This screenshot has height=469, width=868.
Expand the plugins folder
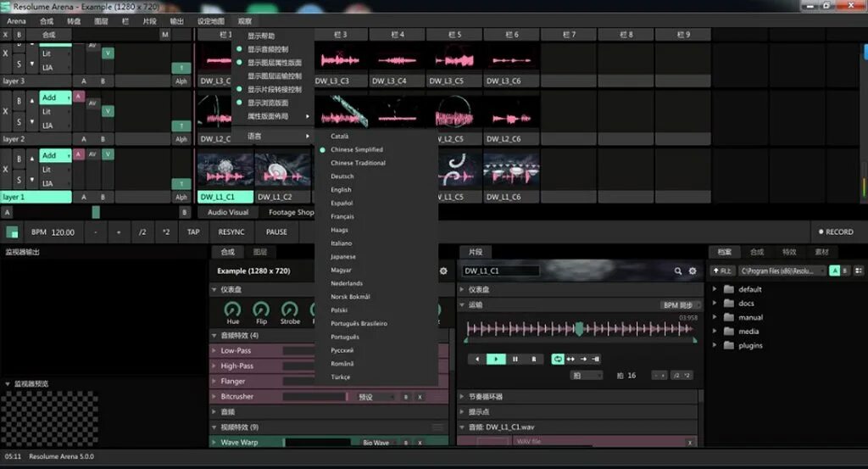(715, 345)
